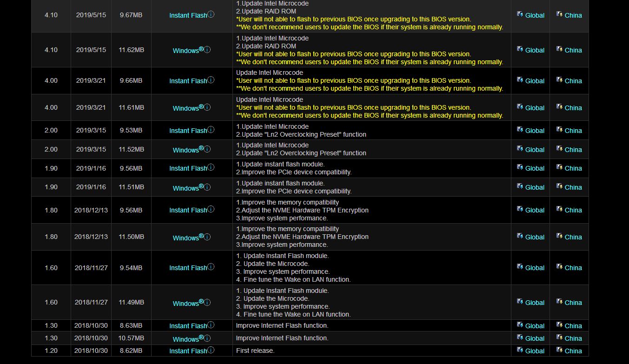Select the '10.57MB' file size cell

pyautogui.click(x=131, y=338)
